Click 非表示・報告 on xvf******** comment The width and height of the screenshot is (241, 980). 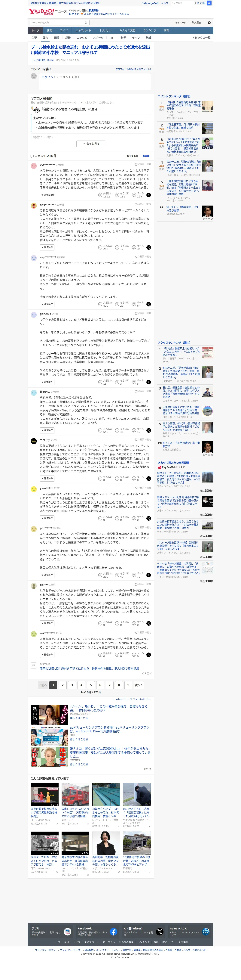142,165
